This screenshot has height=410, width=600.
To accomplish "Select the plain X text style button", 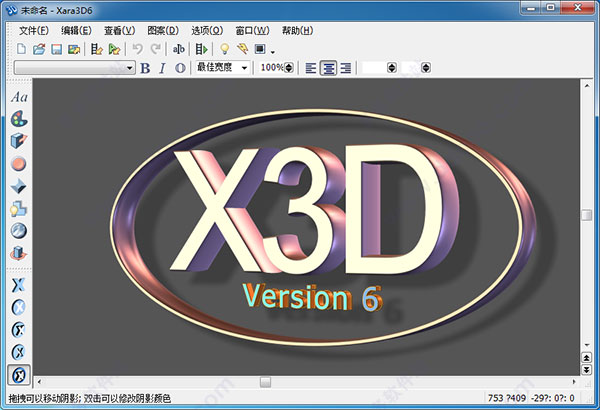I will tap(18, 285).
